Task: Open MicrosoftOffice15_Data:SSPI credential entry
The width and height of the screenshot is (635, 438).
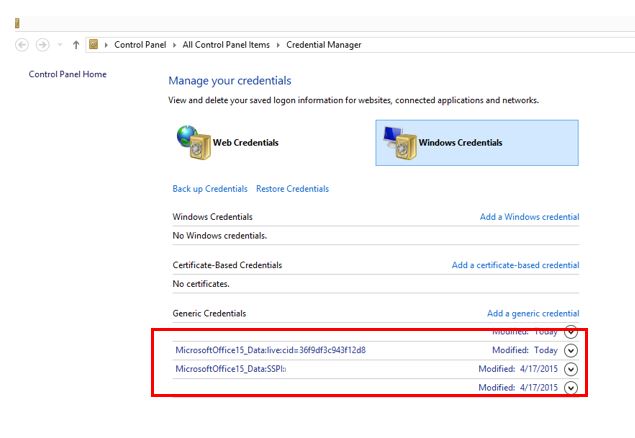Action: point(230,369)
